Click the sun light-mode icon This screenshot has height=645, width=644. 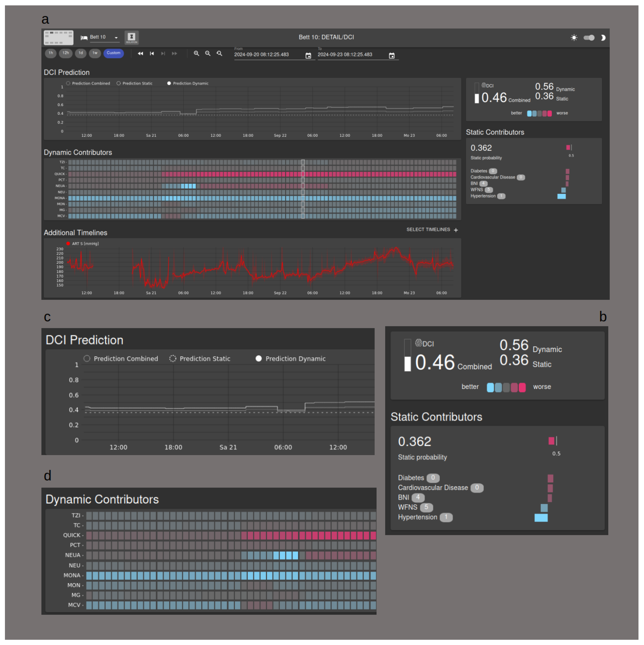pyautogui.click(x=574, y=38)
